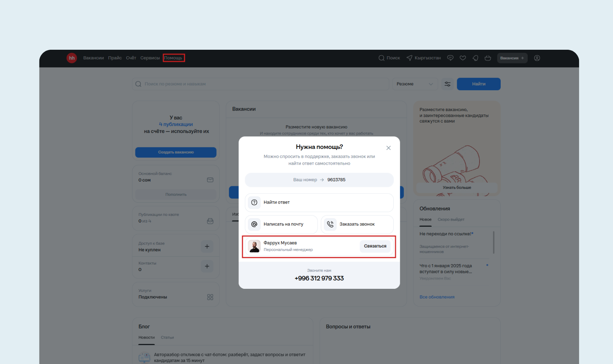Switch to 'Скоро выйдет' updates tab

tap(451, 219)
